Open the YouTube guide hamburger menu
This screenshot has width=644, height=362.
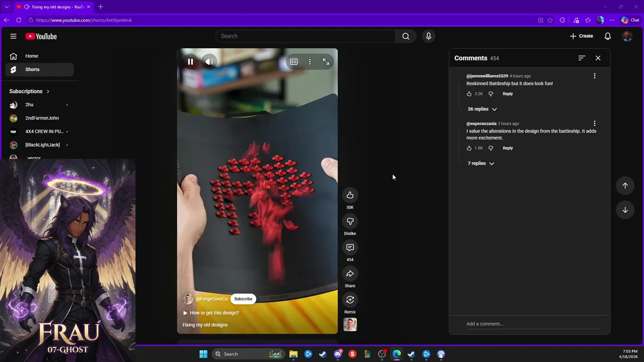click(14, 36)
